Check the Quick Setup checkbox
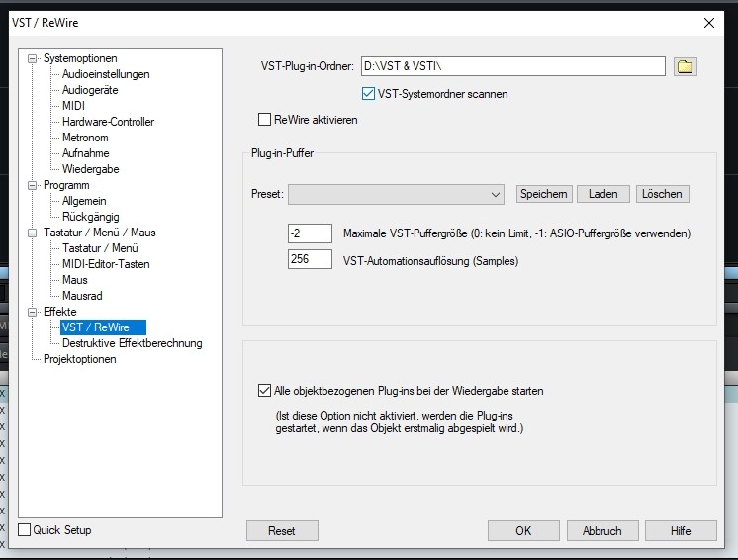738x560 pixels. coord(24,530)
